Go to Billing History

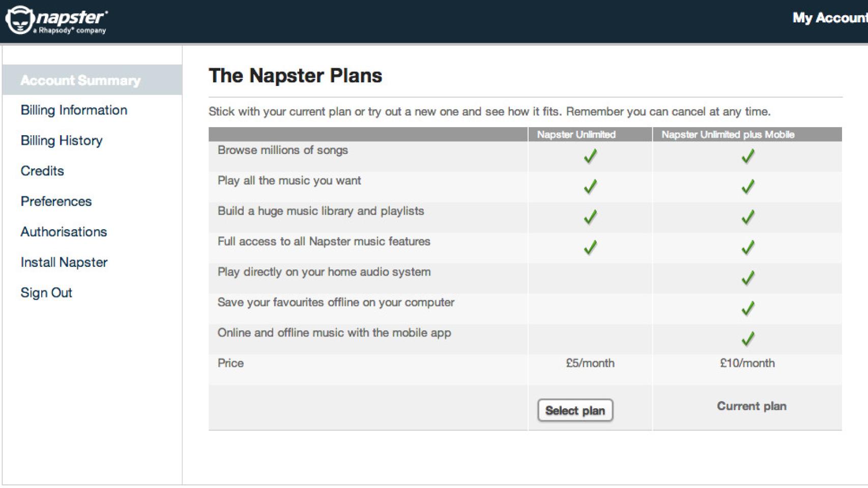click(x=62, y=141)
